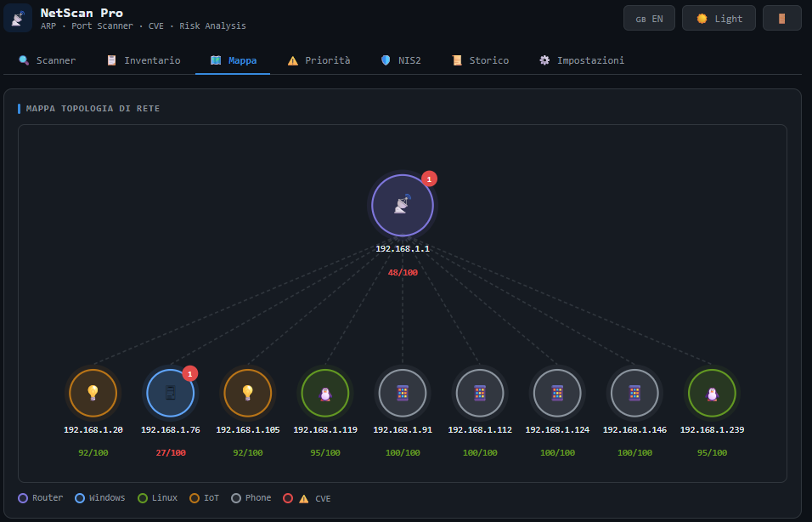Select the Windows node 192.168.1.76
Screen dimensions: 812x522
[x=171, y=393]
